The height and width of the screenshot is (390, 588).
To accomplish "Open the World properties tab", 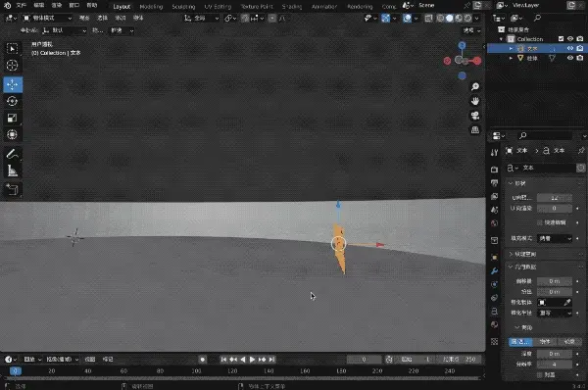I will [494, 223].
